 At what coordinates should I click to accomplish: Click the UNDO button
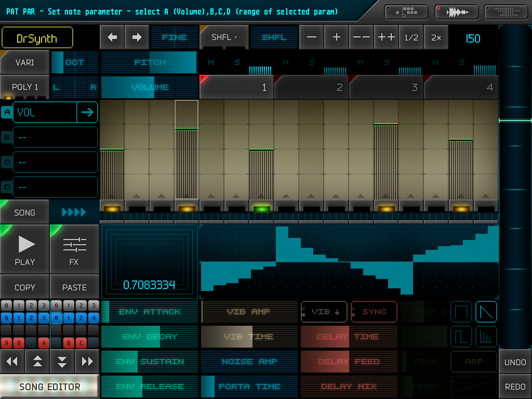tap(515, 362)
